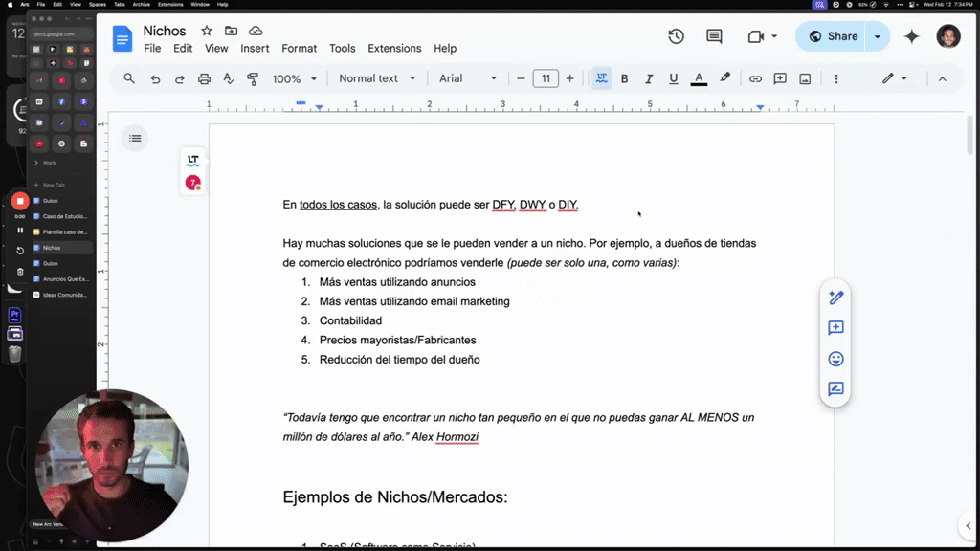Open the Google Docs home icon
The image size is (980, 551).
122,38
